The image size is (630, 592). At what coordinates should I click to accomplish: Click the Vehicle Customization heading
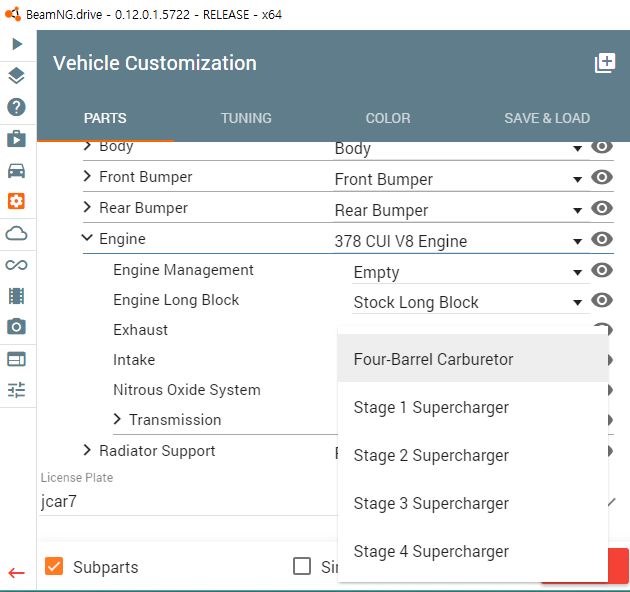[x=155, y=63]
